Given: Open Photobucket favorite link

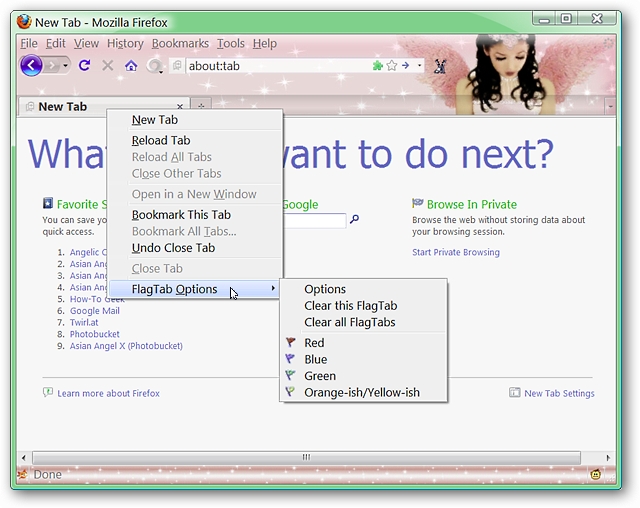Looking at the screenshot, I should 95,334.
